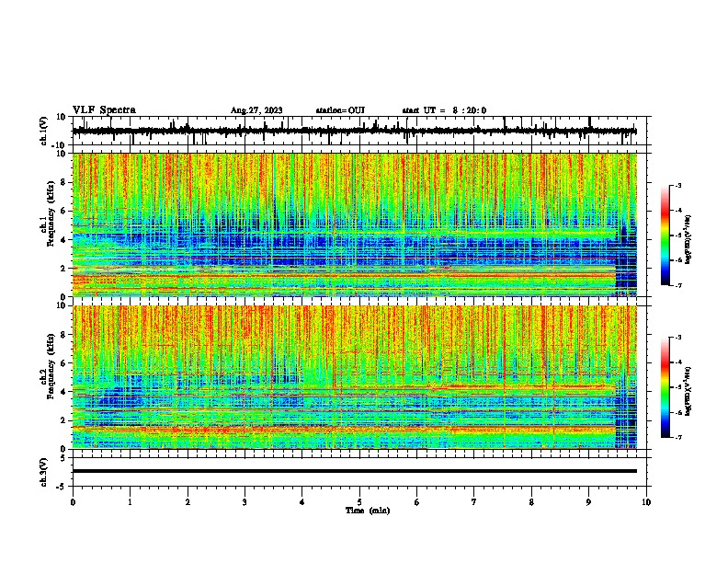This screenshot has width=728, height=563.
Task: Click time axis tick label "2"
Action: (x=188, y=502)
